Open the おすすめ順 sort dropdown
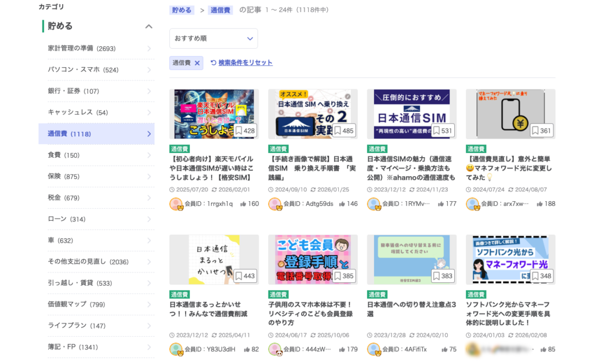Screen dimensions: 594x364 (x=213, y=39)
